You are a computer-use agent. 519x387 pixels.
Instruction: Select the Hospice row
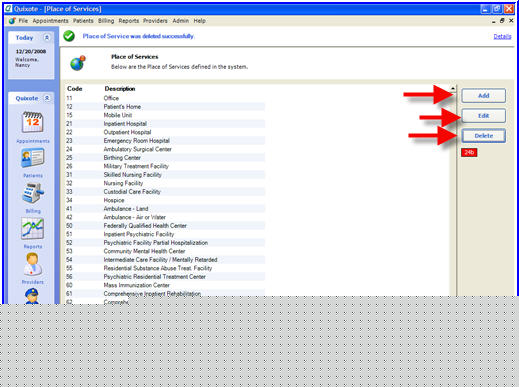click(165, 200)
